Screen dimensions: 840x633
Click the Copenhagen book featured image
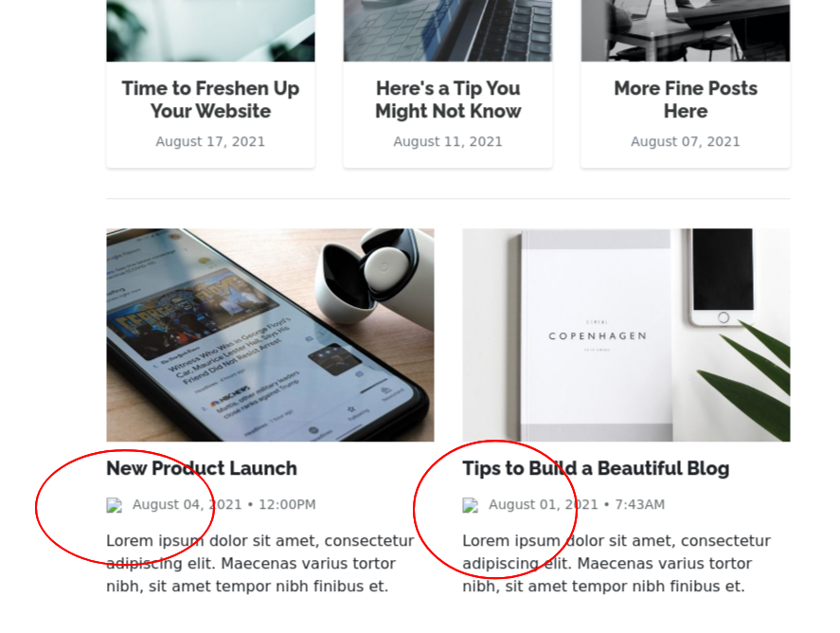click(626, 335)
